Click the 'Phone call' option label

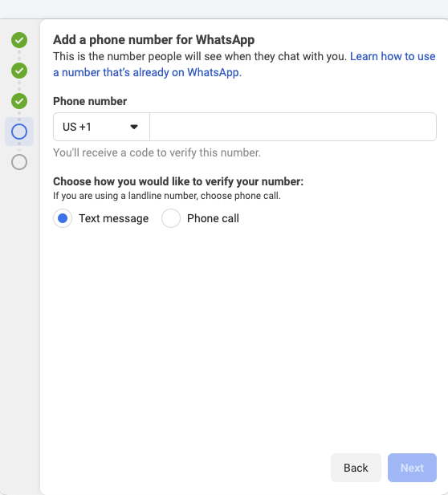[213, 218]
